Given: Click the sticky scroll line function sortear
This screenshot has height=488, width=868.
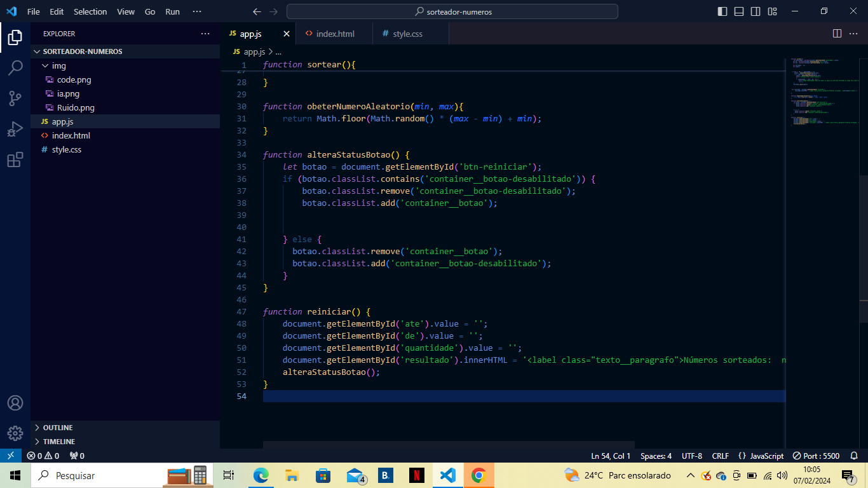Looking at the screenshot, I should [x=503, y=65].
